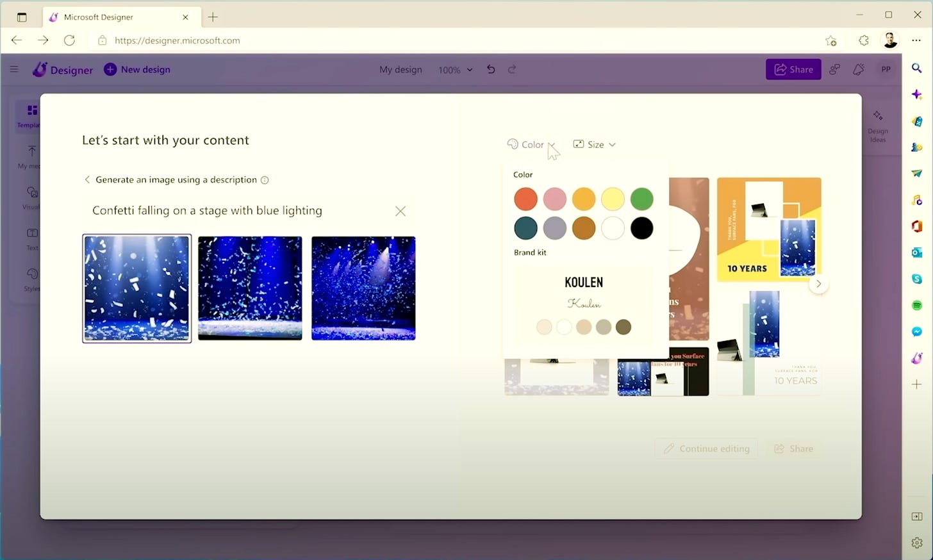Image resolution: width=933 pixels, height=560 pixels.
Task: Clear the prompt with the X icon
Action: [400, 211]
